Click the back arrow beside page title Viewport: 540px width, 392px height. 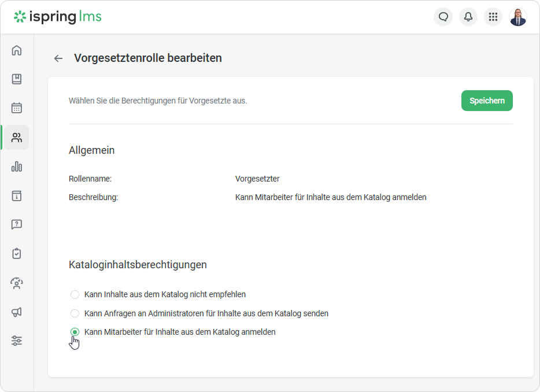58,58
